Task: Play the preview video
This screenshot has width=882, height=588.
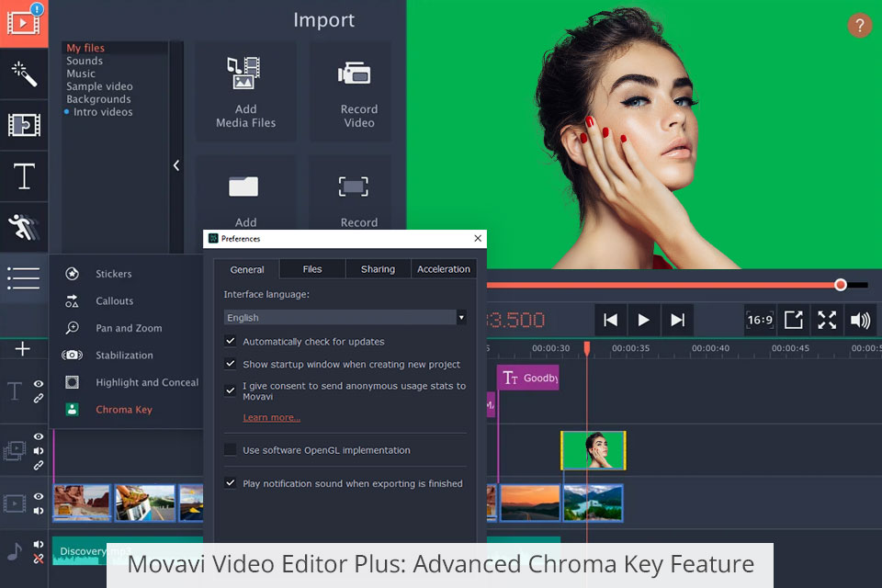Action: 643,320
